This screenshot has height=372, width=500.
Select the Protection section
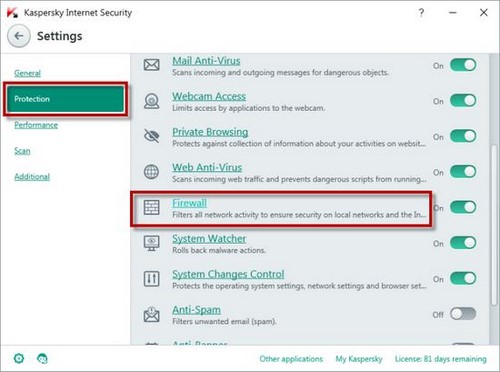click(x=65, y=99)
